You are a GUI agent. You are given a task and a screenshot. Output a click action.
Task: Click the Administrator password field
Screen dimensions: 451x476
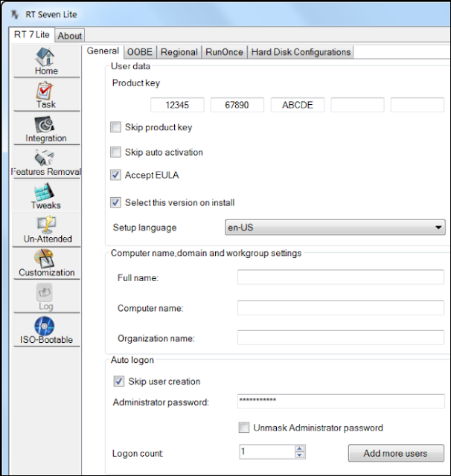(341, 401)
